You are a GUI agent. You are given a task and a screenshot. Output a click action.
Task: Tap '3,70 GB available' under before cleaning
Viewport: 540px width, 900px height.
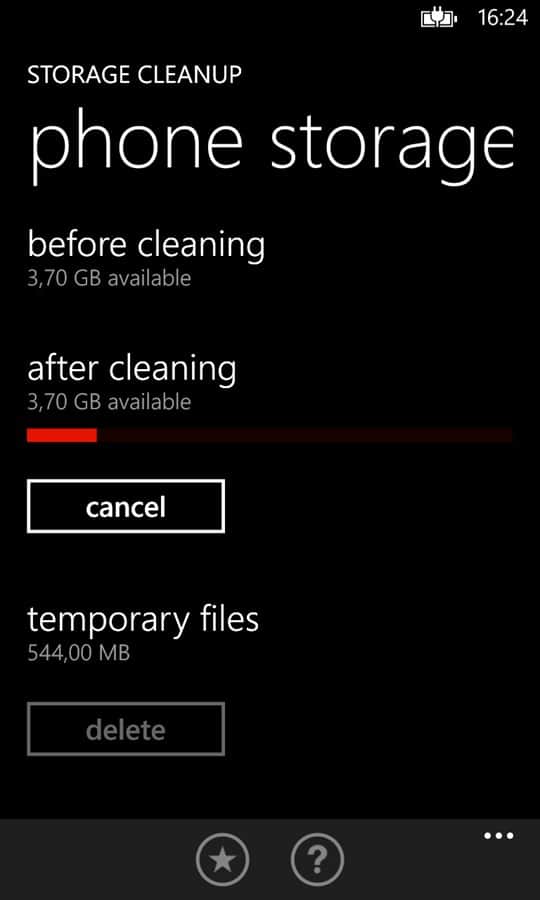click(x=109, y=278)
